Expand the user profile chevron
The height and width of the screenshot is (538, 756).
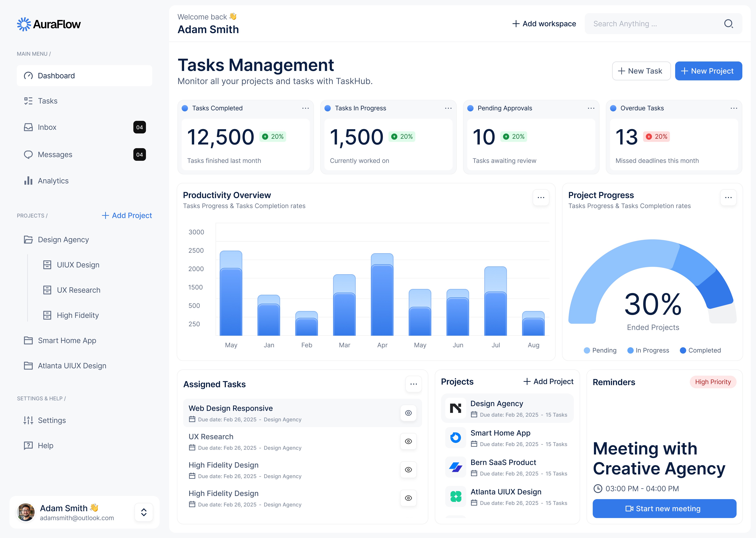(x=144, y=512)
